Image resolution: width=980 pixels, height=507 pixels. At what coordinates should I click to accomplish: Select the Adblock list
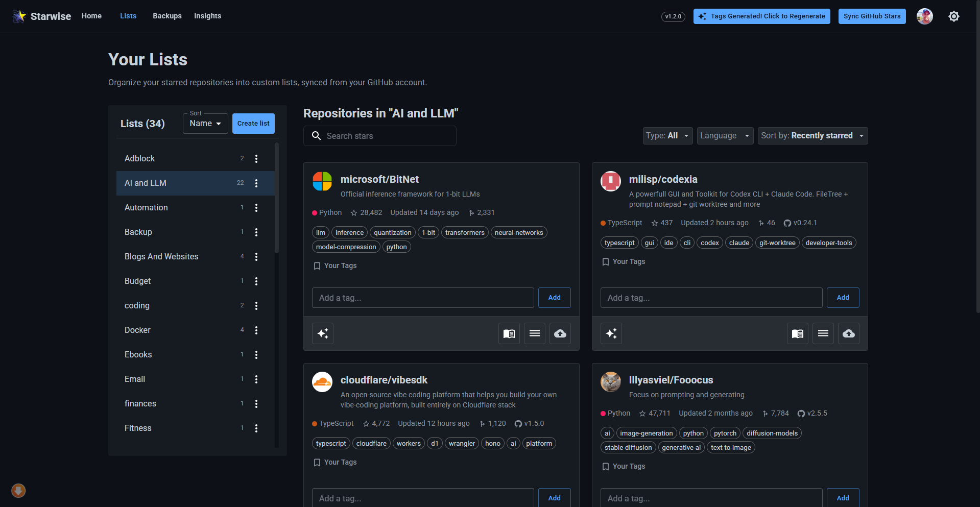tap(196, 159)
